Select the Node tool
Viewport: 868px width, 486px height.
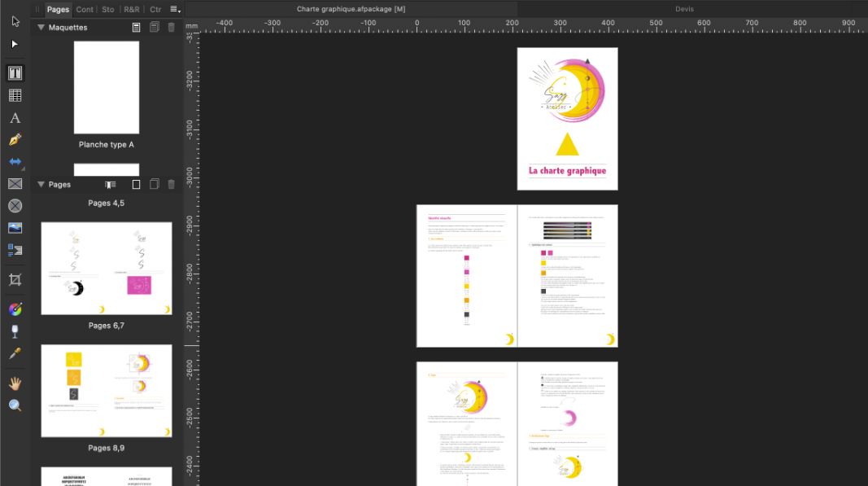[x=15, y=44]
